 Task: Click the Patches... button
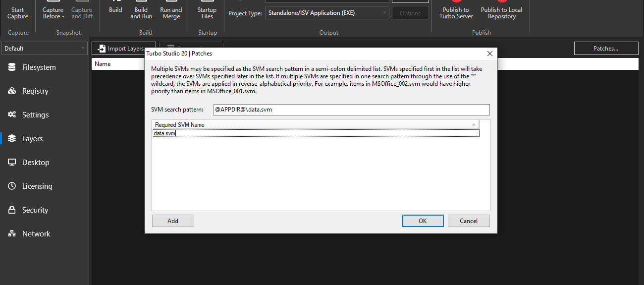[606, 49]
